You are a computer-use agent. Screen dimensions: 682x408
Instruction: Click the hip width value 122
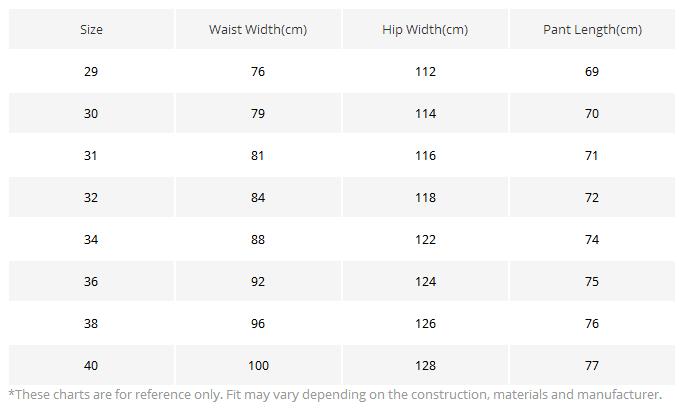click(425, 240)
